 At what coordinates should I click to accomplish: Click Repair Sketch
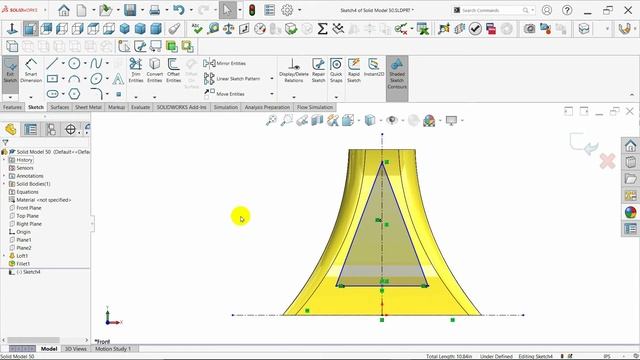[318, 71]
